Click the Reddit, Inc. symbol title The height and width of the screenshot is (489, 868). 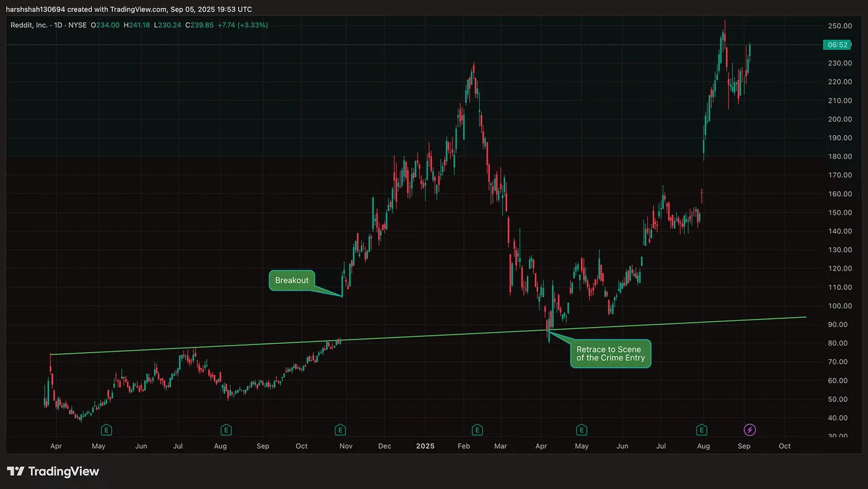tap(30, 25)
